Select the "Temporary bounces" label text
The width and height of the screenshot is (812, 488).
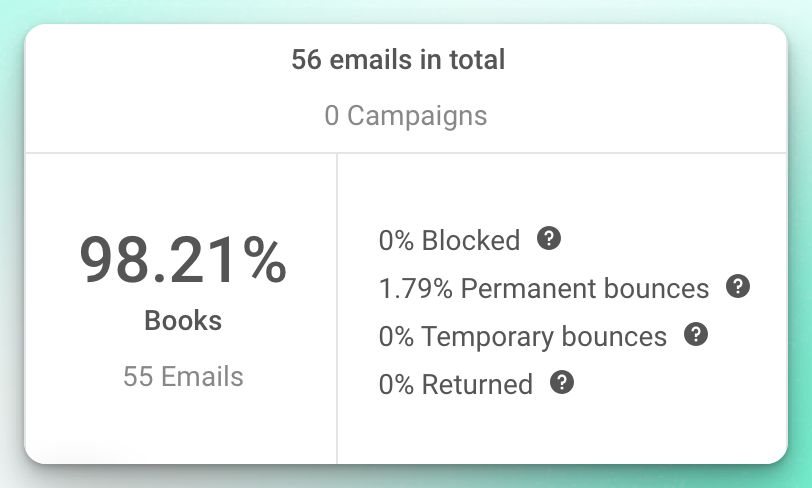[x=544, y=337]
